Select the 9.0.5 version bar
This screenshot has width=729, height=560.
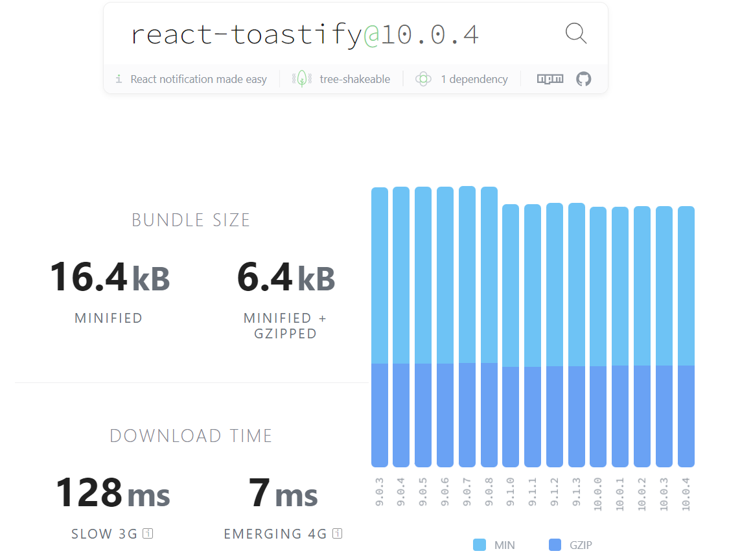pyautogui.click(x=423, y=327)
